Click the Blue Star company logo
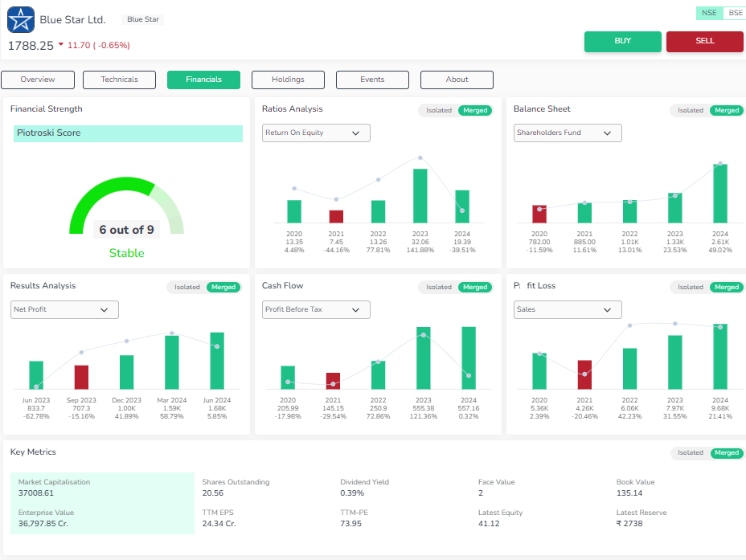The height and width of the screenshot is (560, 746). pyautogui.click(x=21, y=19)
